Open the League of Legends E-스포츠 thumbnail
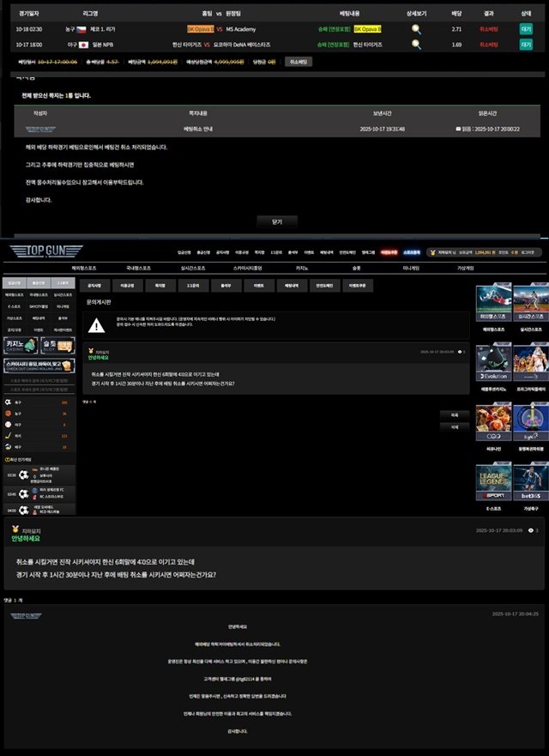Screen dimensions: 549x756 (x=493, y=483)
